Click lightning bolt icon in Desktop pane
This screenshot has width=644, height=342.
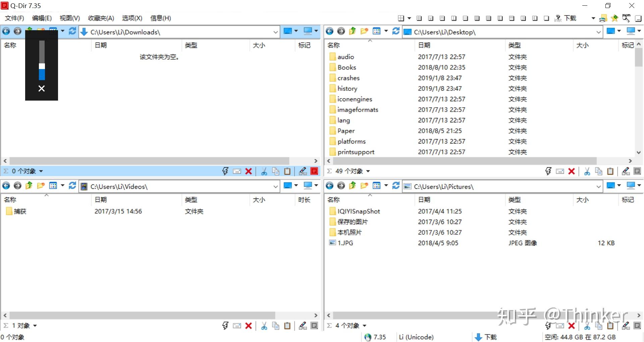point(548,171)
